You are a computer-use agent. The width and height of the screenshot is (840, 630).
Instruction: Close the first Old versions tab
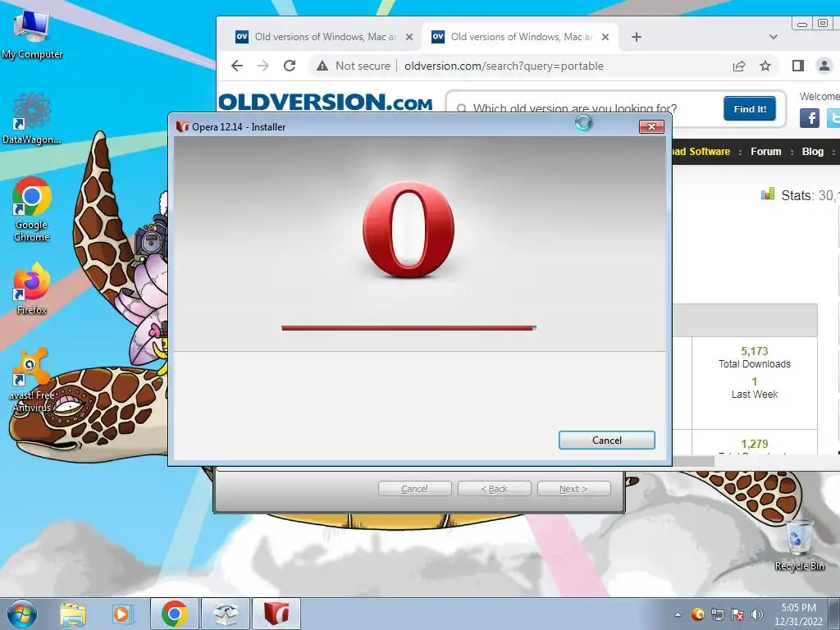point(409,37)
